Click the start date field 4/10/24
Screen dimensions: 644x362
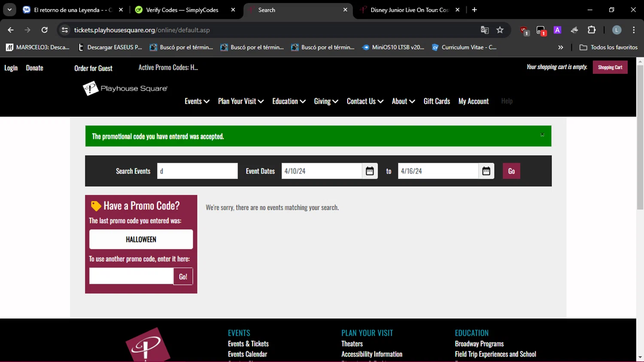[x=322, y=171]
